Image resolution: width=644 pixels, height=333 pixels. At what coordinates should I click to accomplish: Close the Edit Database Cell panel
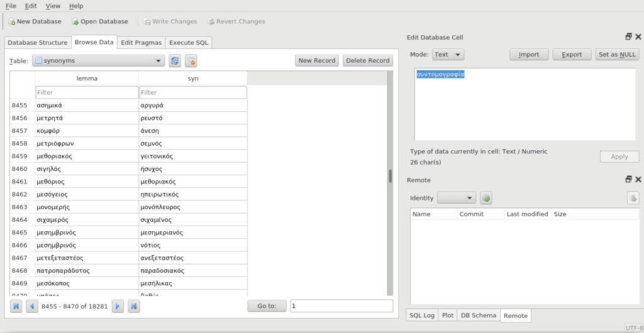point(638,37)
